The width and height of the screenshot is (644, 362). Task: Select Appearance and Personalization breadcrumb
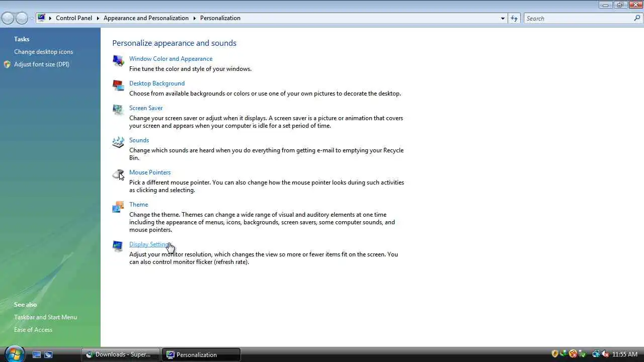146,18
